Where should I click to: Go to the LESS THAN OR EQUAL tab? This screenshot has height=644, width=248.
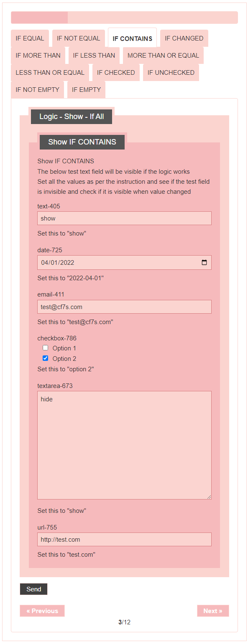tap(50, 73)
